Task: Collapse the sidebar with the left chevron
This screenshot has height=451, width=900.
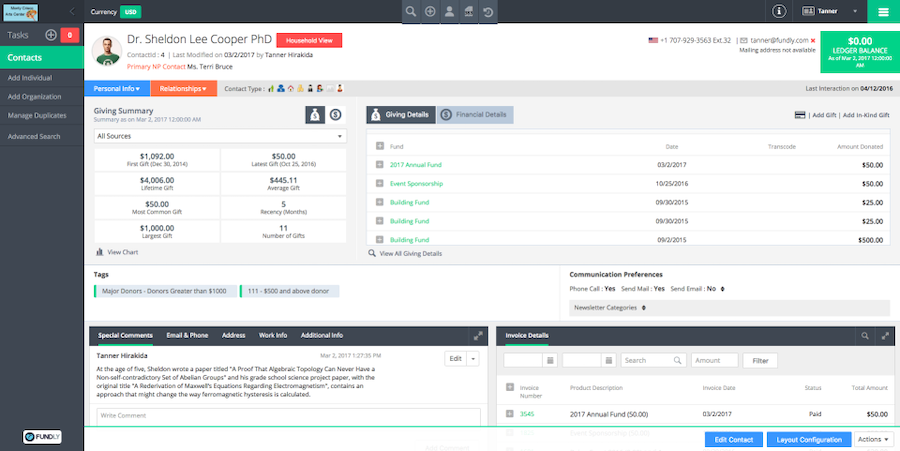Action: (72, 11)
